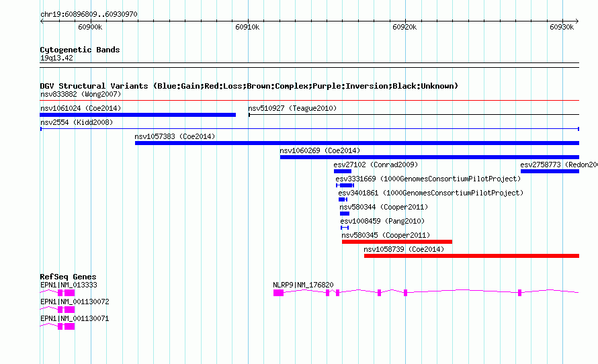The height and width of the screenshot is (364, 598).
Task: Click the ruler's left arrow end
Action: click(42, 21)
